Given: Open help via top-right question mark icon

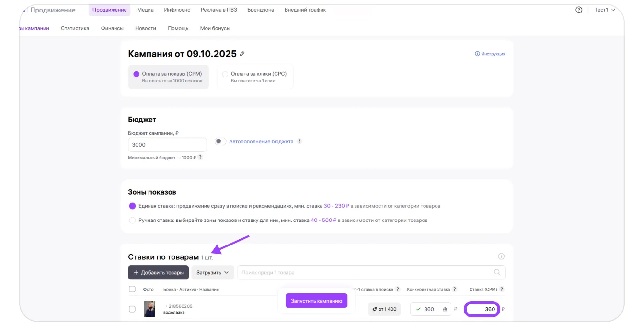Looking at the screenshot, I should (579, 10).
